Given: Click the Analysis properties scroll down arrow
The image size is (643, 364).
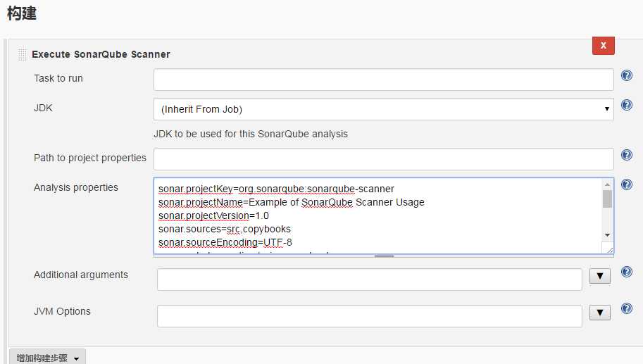Looking at the screenshot, I should (607, 235).
